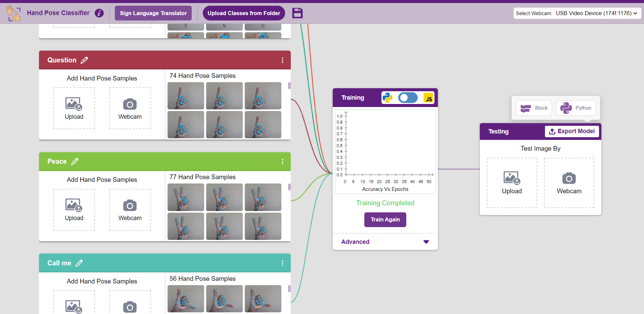Image resolution: width=644 pixels, height=314 pixels.
Task: Click the Peace class header title
Action: click(57, 161)
